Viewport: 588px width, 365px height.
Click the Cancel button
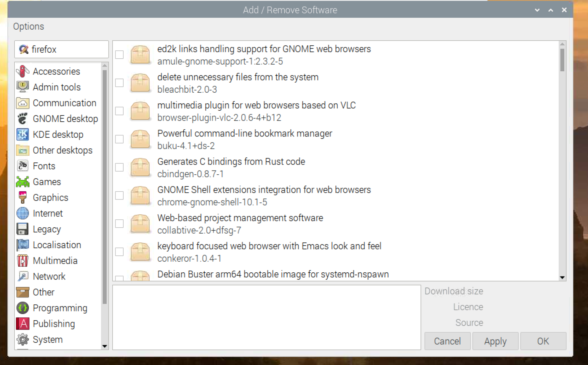tap(447, 341)
